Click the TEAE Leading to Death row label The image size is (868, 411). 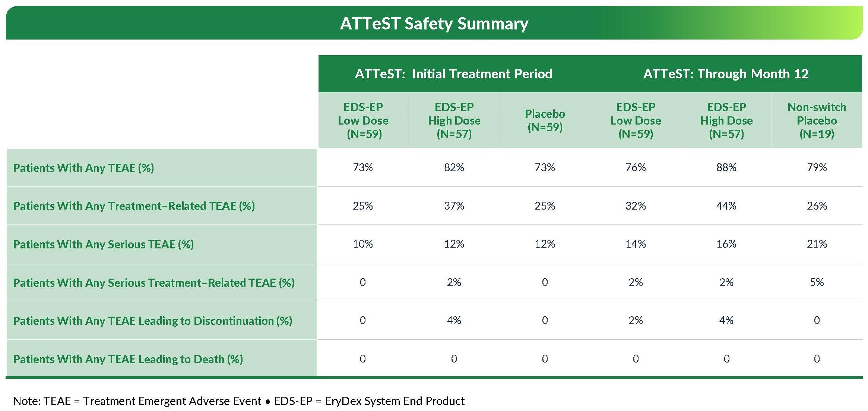[128, 359]
